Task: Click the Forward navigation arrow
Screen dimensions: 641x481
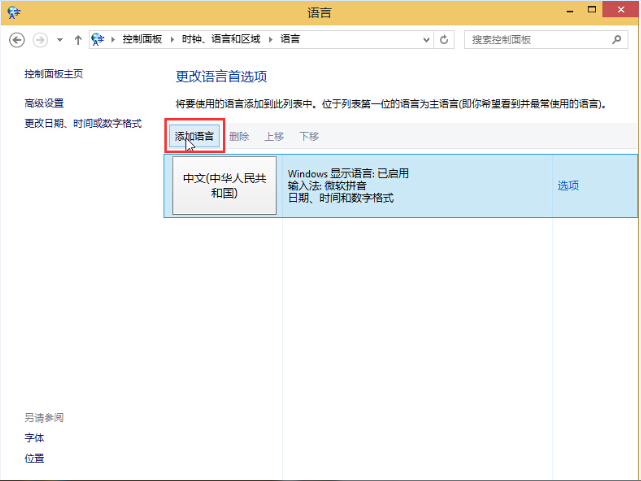Action: click(40, 39)
